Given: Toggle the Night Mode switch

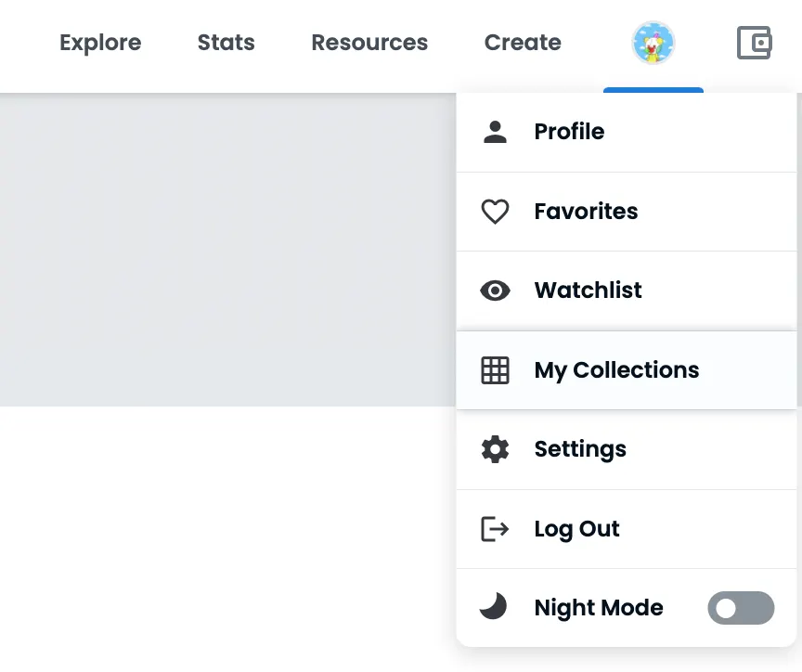Looking at the screenshot, I should 741,608.
